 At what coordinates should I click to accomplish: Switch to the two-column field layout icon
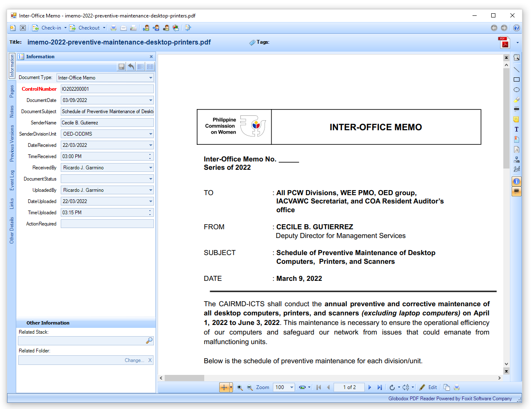pyautogui.click(x=150, y=67)
